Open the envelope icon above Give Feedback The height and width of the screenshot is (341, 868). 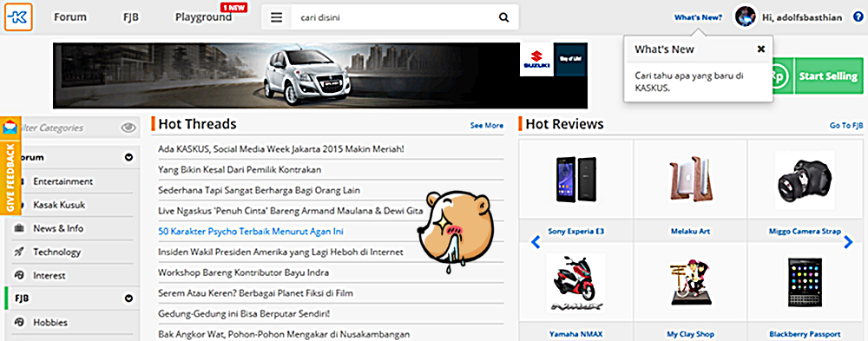[x=10, y=128]
